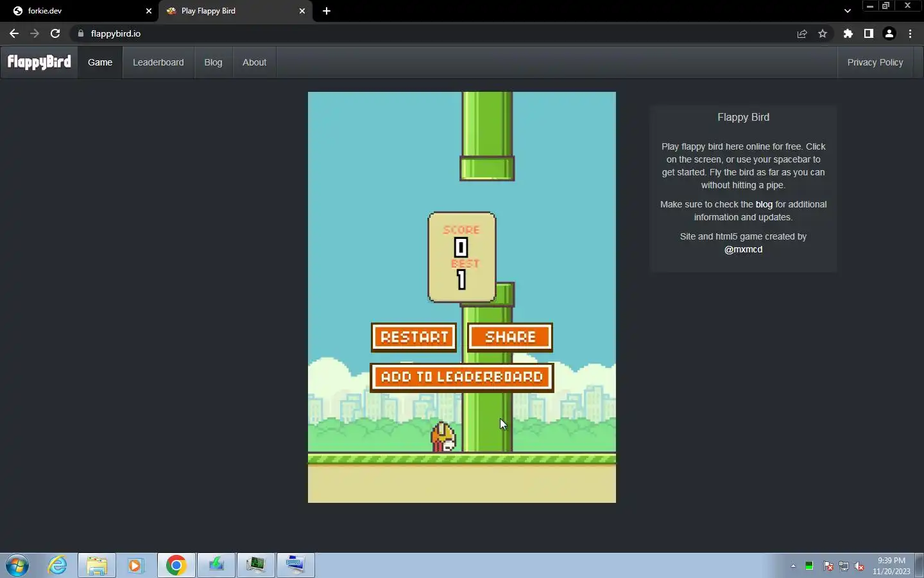924x578 pixels.
Task: Follow the blog link in the sidebar text
Action: point(764,204)
